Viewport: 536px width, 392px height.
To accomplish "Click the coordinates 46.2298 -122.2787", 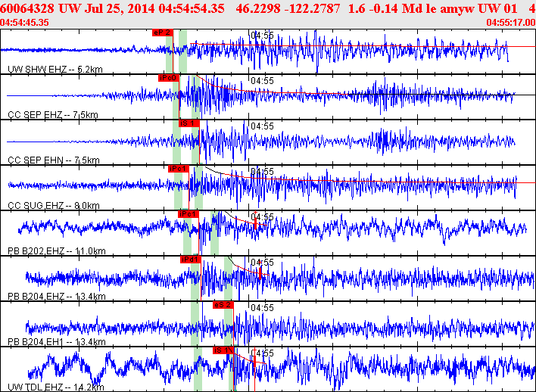I will tap(288, 8).
